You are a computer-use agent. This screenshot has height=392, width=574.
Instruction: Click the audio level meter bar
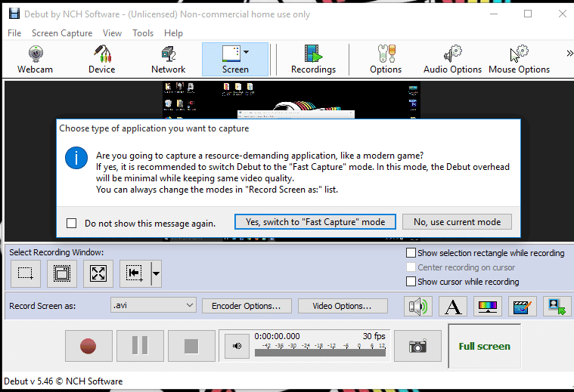click(x=320, y=352)
